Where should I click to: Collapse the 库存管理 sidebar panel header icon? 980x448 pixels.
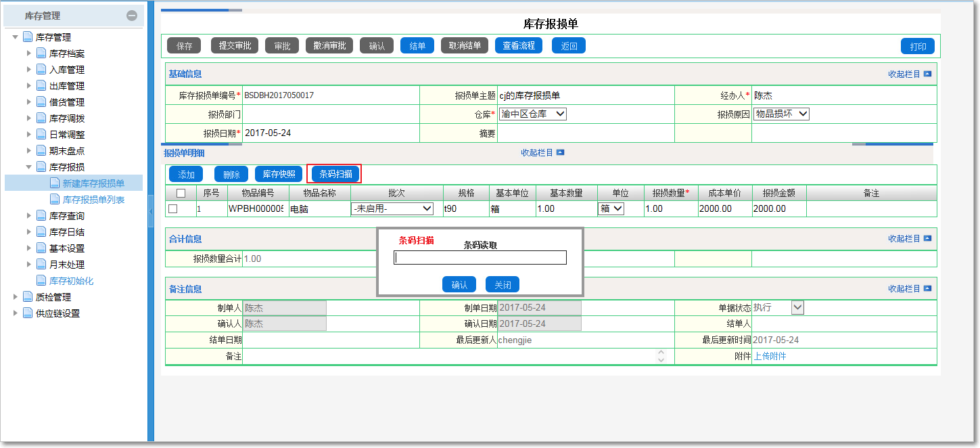132,16
